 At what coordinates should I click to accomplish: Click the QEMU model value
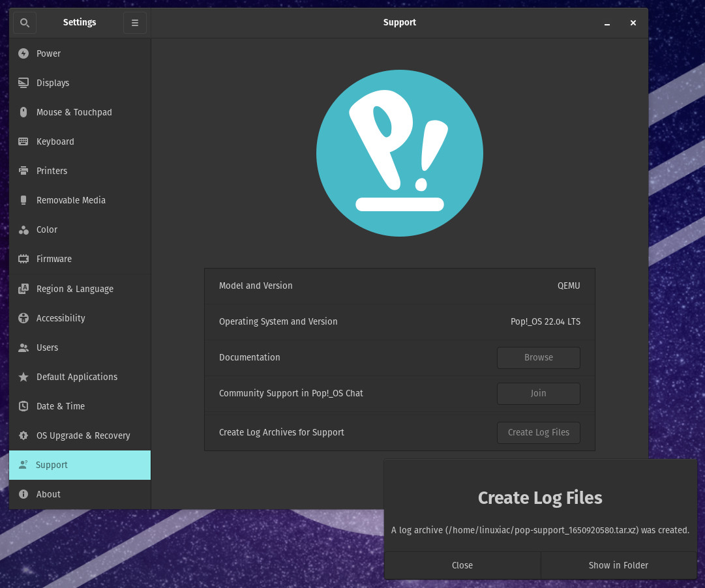pyautogui.click(x=569, y=286)
